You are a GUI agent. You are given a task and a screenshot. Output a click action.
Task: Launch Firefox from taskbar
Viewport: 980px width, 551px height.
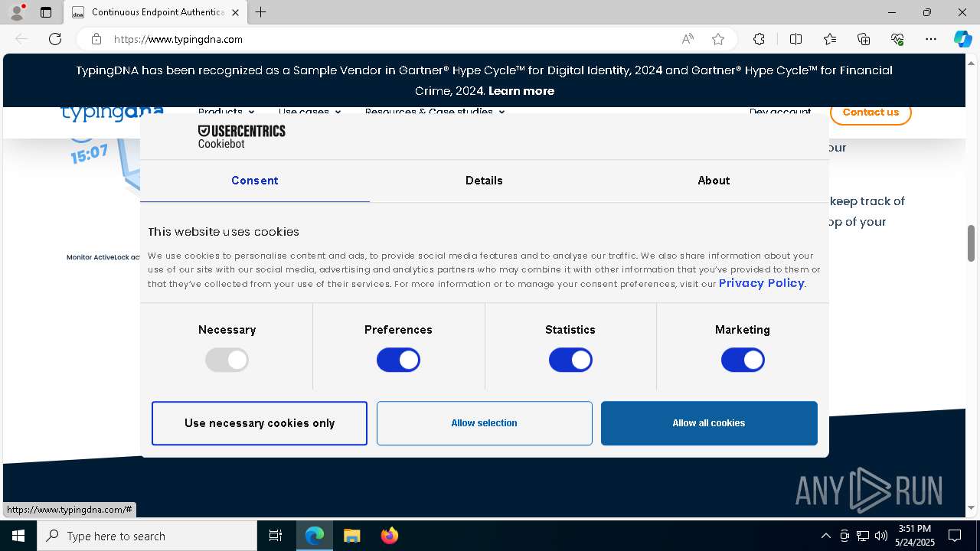tap(389, 536)
